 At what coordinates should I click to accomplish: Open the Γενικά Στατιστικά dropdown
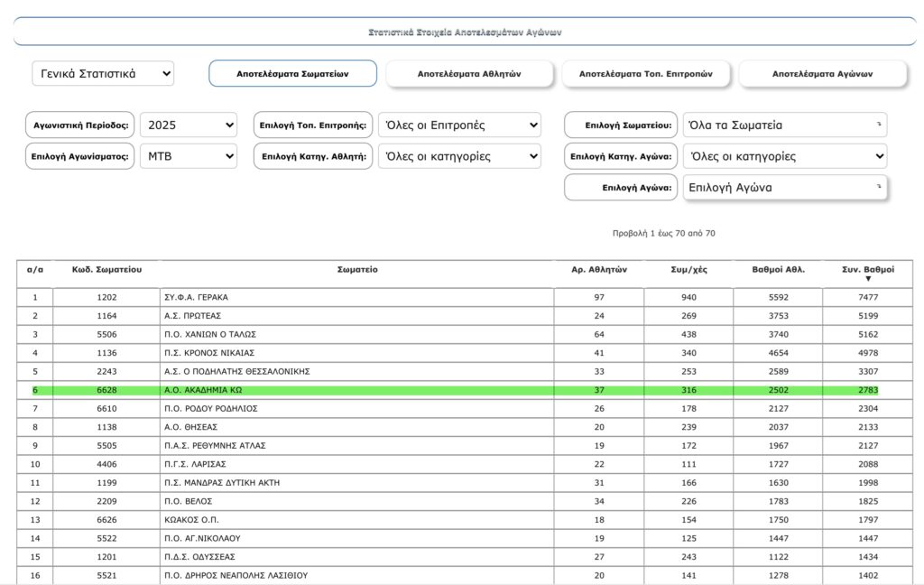click(x=103, y=74)
